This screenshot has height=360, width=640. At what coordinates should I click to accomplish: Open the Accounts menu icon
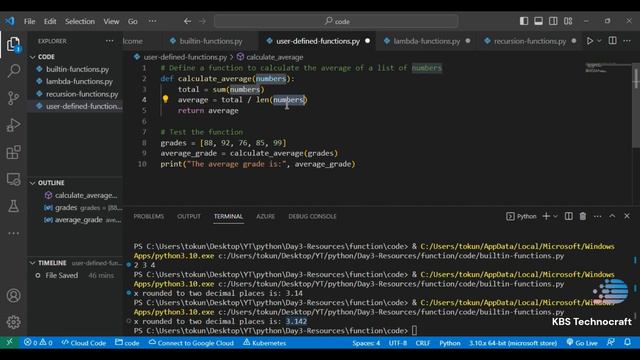13,296
